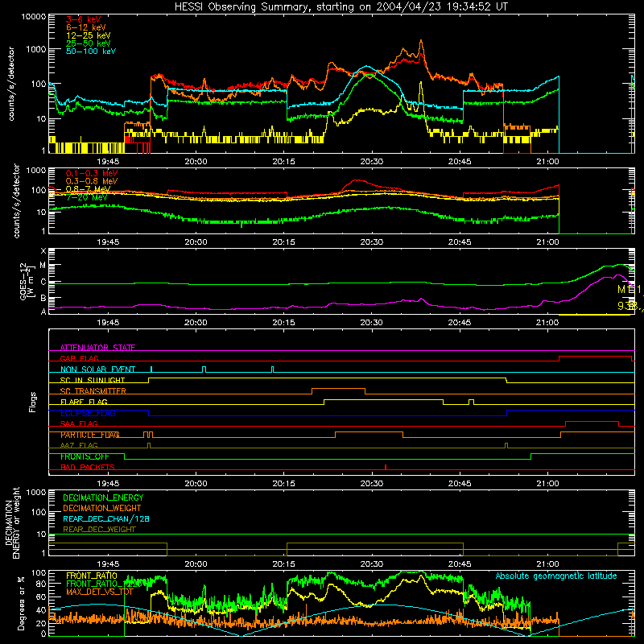Click the SC_IN_SUNLIGHT flag label
Screen dimensions: 644x644
(93, 380)
